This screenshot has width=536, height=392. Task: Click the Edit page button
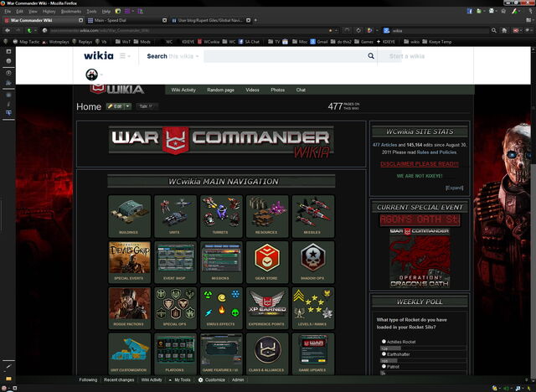(x=116, y=106)
